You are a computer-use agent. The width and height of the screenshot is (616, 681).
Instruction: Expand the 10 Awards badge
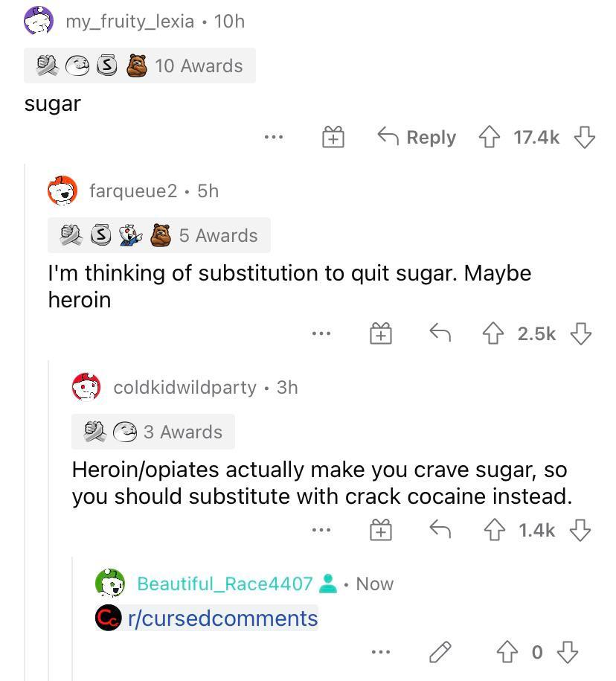pyautogui.click(x=140, y=65)
